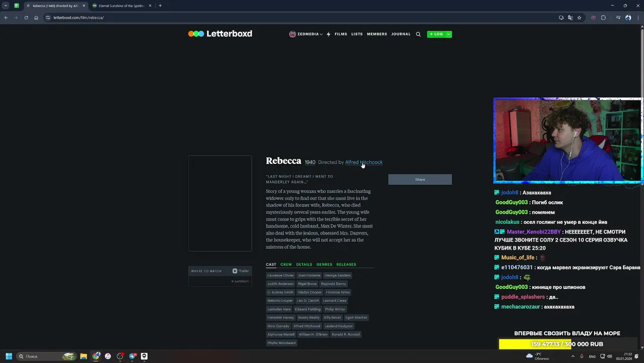The height and width of the screenshot is (363, 644).
Task: Close the Rebecca (1940) tab
Action: pos(84,6)
